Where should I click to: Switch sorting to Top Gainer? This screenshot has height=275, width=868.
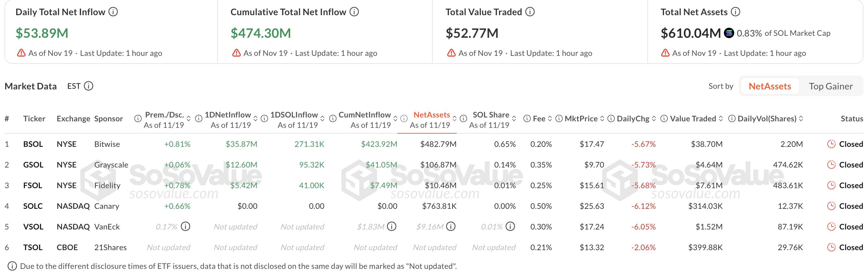(x=831, y=86)
